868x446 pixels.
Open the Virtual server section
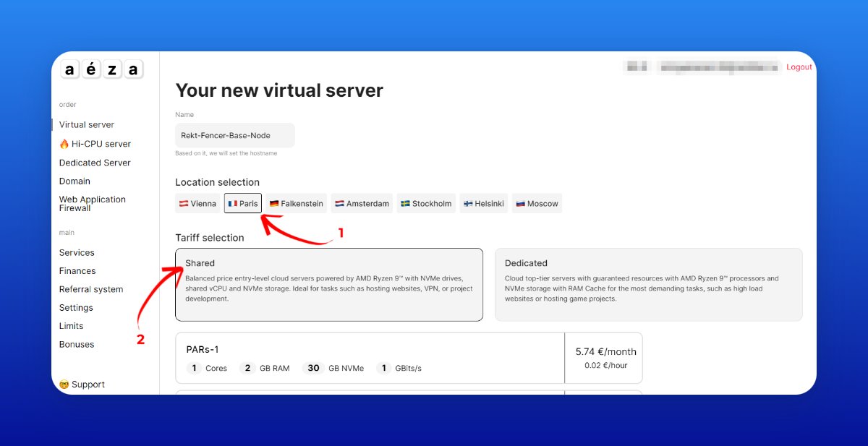86,124
